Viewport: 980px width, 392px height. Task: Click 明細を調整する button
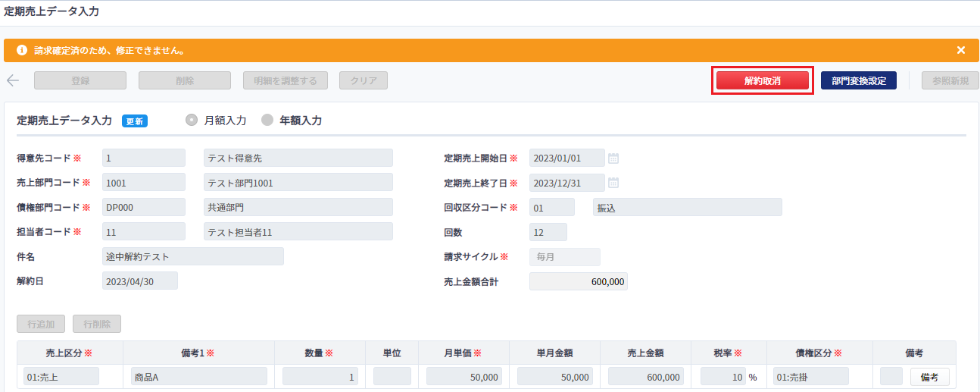286,80
